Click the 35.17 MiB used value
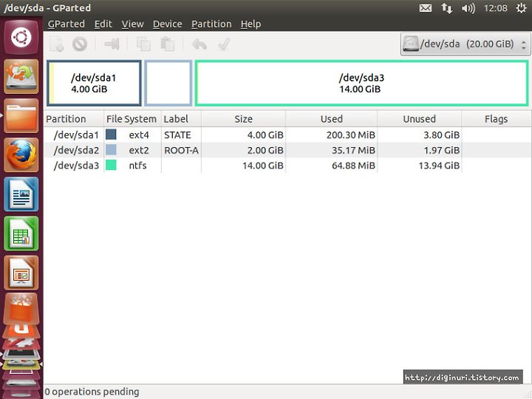 coord(353,150)
